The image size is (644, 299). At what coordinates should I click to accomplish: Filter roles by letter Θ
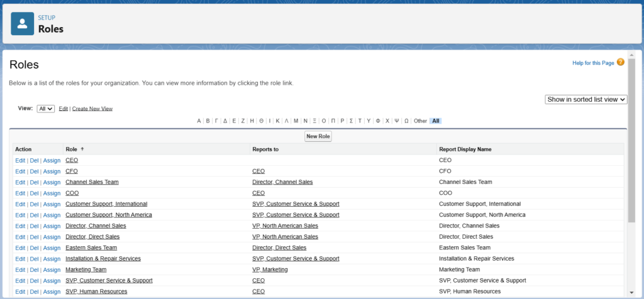click(x=261, y=121)
